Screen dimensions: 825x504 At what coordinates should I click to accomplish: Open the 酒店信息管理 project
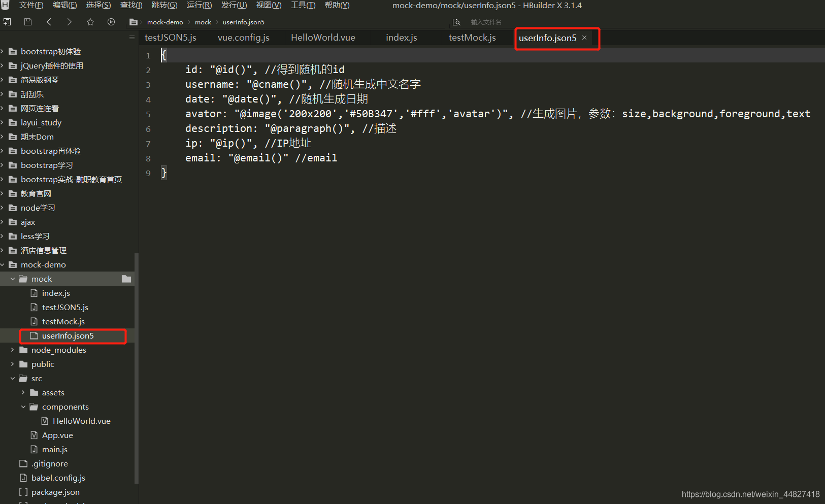44,250
